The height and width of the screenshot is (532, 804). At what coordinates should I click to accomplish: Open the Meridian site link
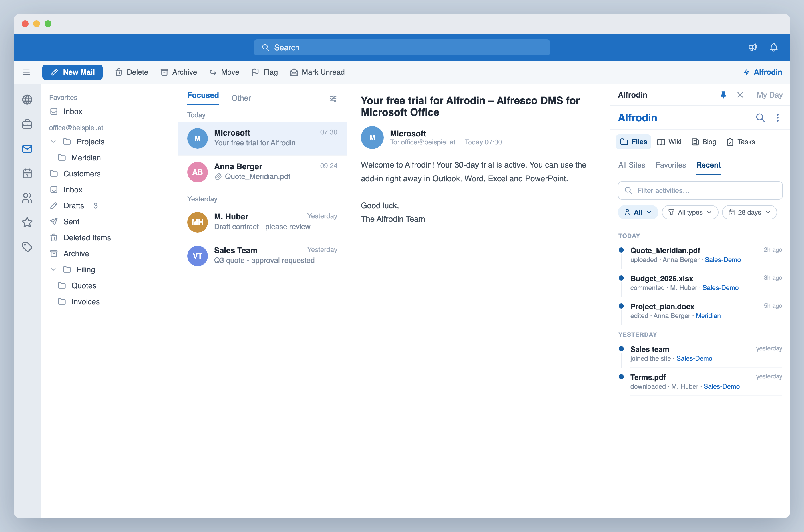click(708, 316)
